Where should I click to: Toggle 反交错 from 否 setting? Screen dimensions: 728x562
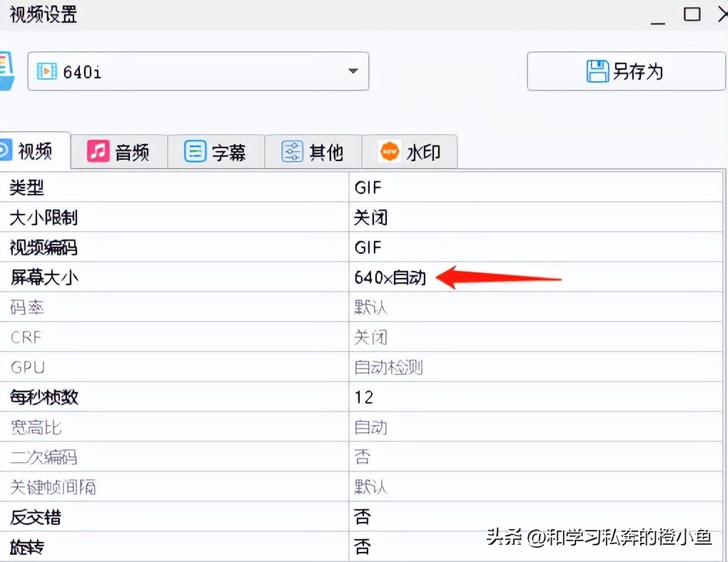(363, 516)
